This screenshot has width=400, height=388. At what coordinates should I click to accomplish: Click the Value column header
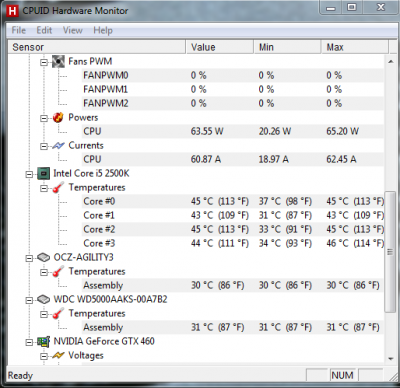point(220,47)
